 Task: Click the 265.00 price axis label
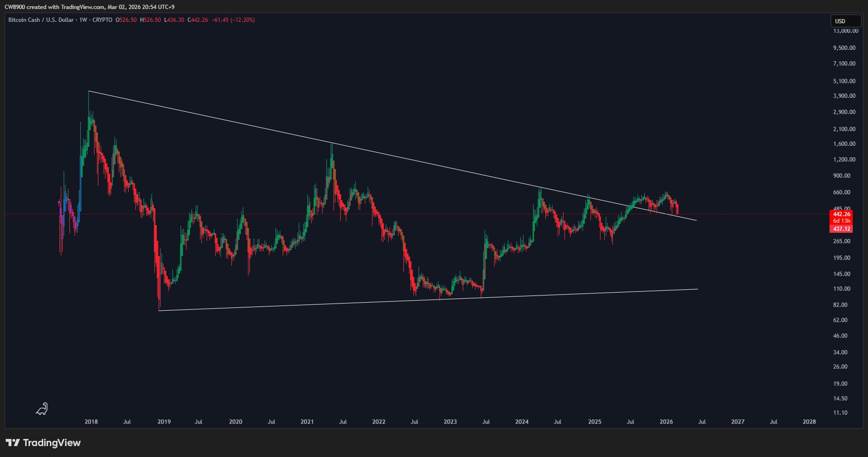click(x=842, y=241)
